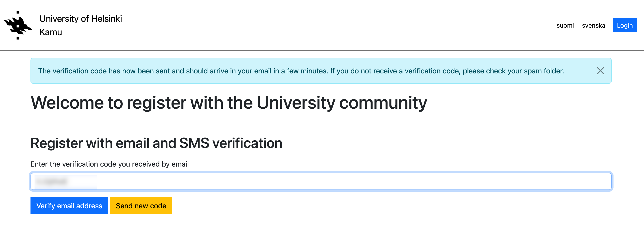The width and height of the screenshot is (644, 242).
Task: Switch the page language to suomi
Action: pyautogui.click(x=565, y=26)
